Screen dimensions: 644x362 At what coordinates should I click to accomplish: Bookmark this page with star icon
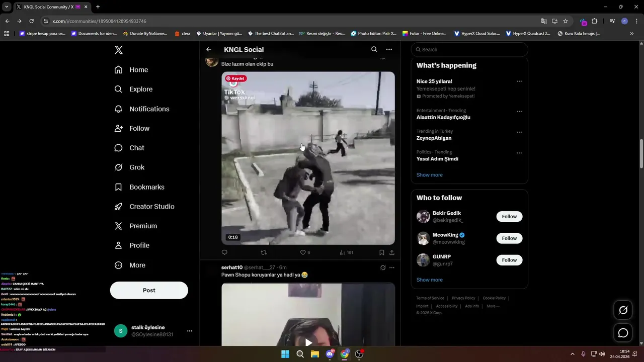566,21
